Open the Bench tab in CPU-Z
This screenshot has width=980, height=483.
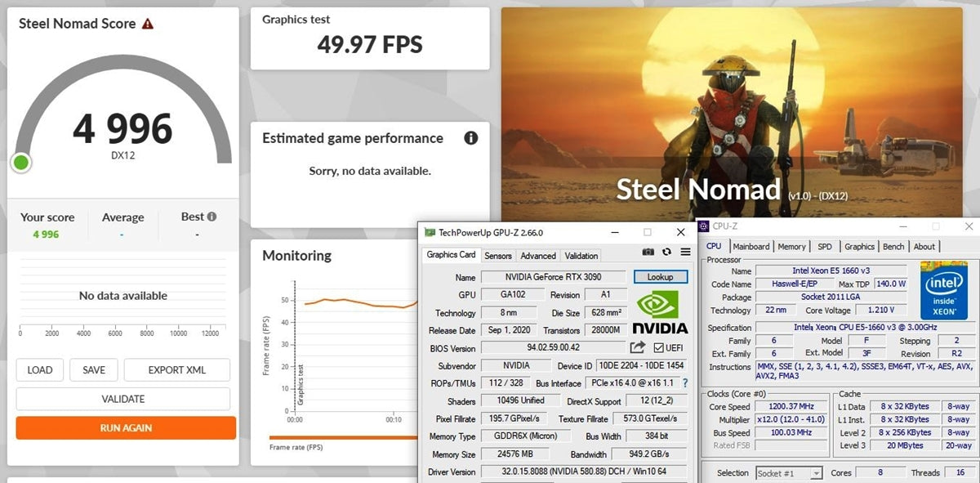893,246
